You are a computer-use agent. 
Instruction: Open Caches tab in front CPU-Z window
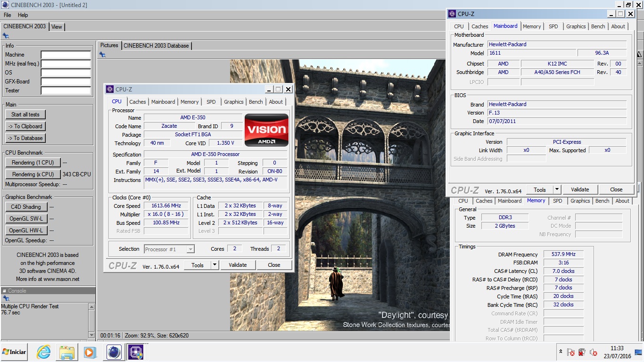(138, 102)
